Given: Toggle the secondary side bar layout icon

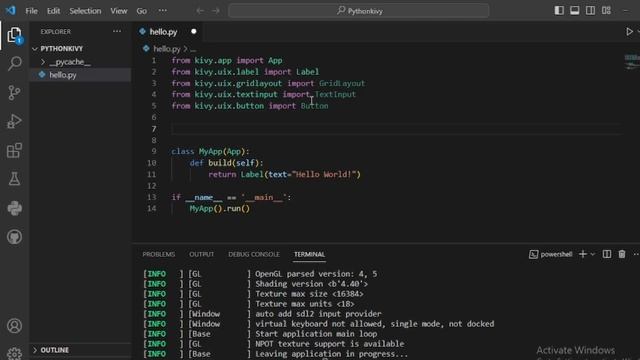Looking at the screenshot, I should coord(590,11).
